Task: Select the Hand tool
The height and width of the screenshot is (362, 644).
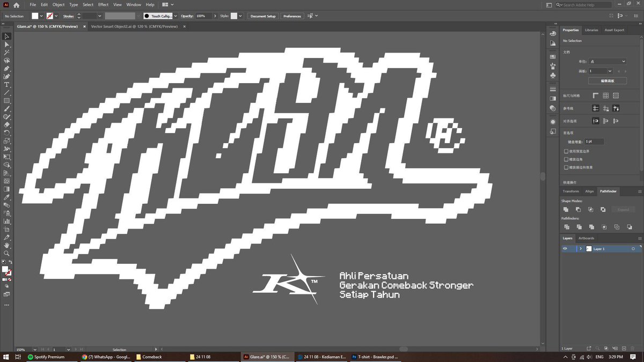Action: click(x=7, y=245)
